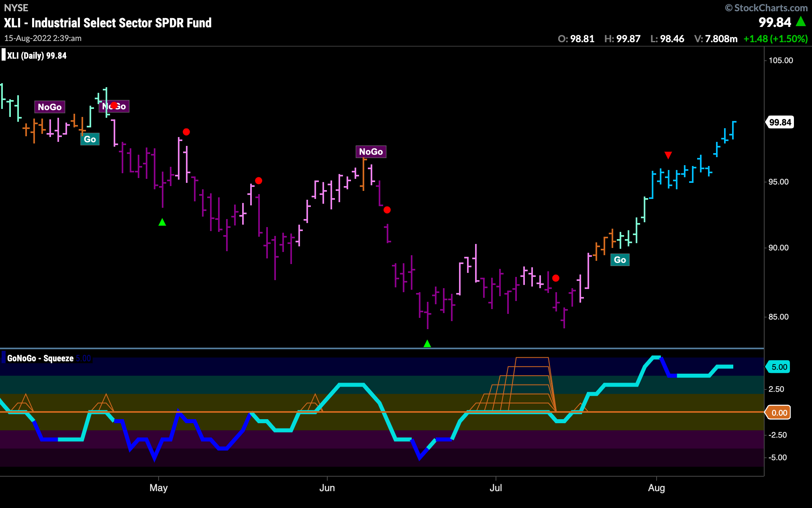Click the red down-triangle marker in August

coord(668,155)
